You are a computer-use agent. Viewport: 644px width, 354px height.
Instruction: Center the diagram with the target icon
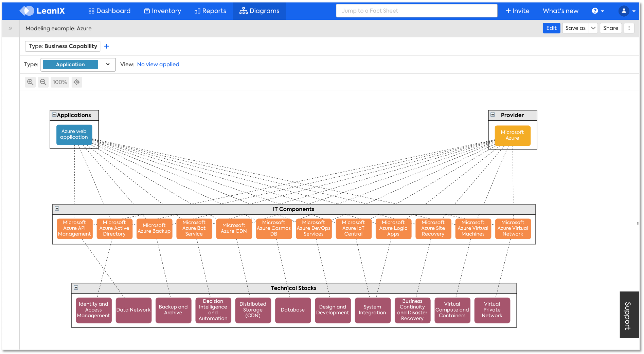point(77,82)
